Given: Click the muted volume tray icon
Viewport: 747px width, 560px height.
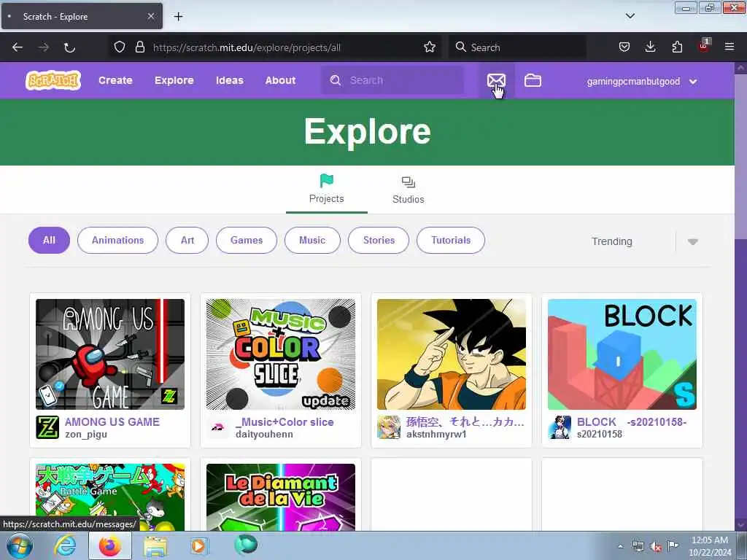Looking at the screenshot, I should [656, 547].
